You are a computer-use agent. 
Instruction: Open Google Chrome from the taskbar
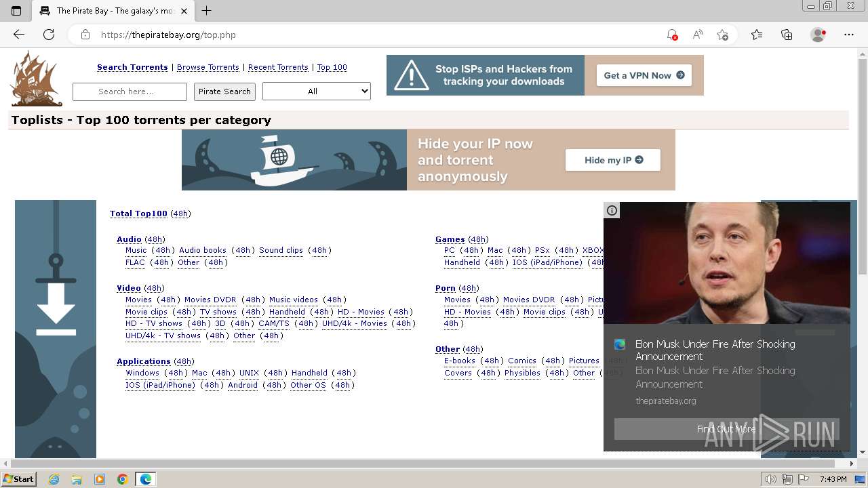coord(123,479)
